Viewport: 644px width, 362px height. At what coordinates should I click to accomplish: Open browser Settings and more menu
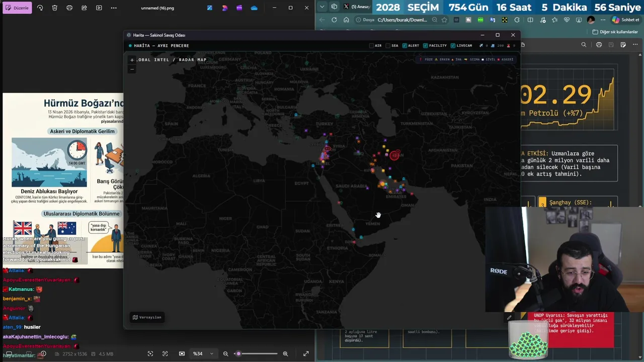603,20
